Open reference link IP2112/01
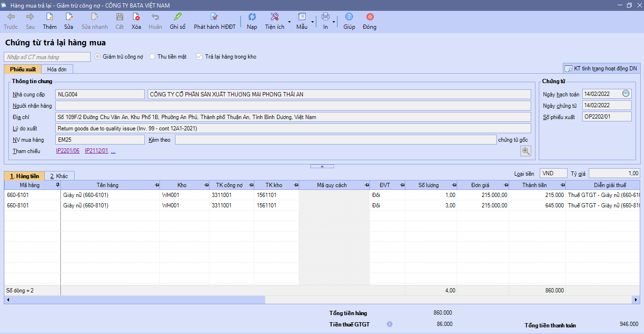The width and height of the screenshot is (644, 334). (97, 151)
